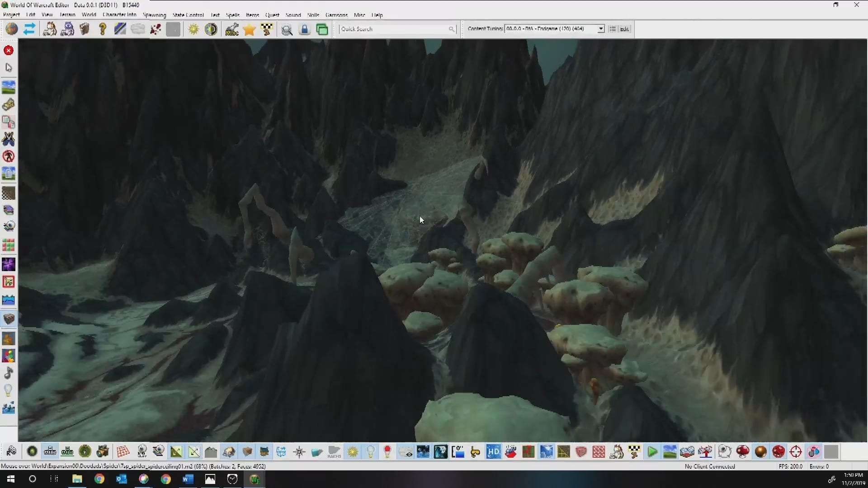This screenshot has height=488, width=868.
Task: Click the red X icon in left sidebar
Action: click(x=9, y=51)
